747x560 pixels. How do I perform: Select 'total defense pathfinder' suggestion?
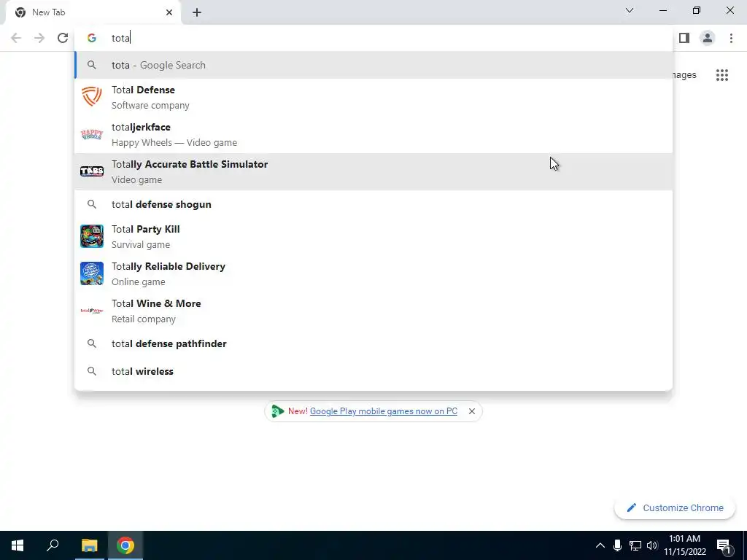coord(373,343)
